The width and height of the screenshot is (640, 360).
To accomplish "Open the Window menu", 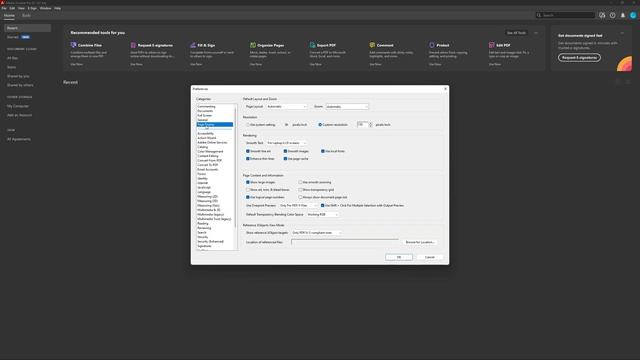I will point(45,8).
